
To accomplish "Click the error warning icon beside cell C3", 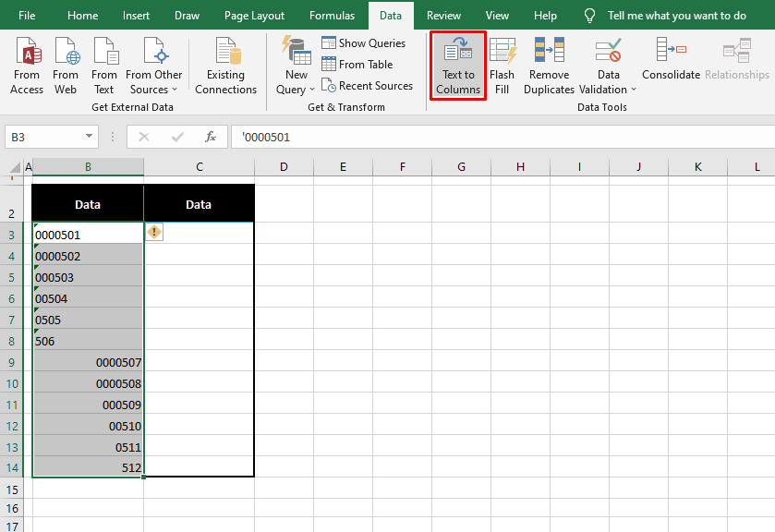I will pyautogui.click(x=153, y=232).
